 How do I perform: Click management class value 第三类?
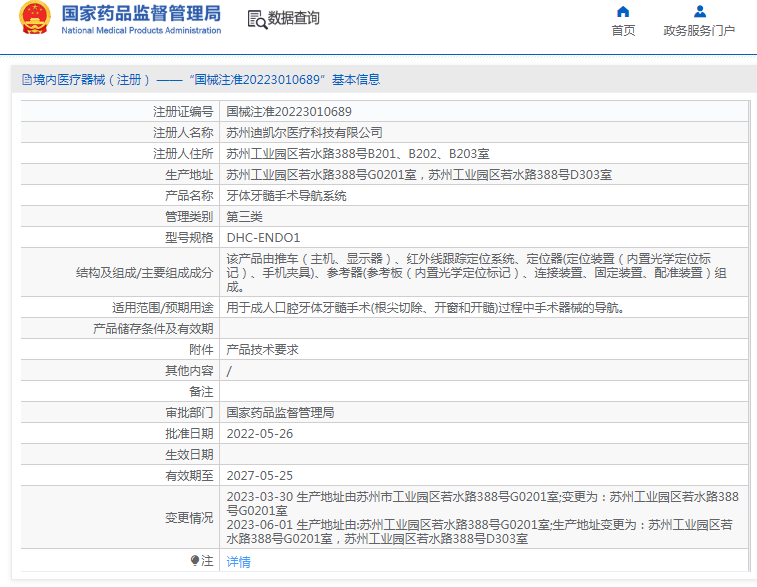244,217
